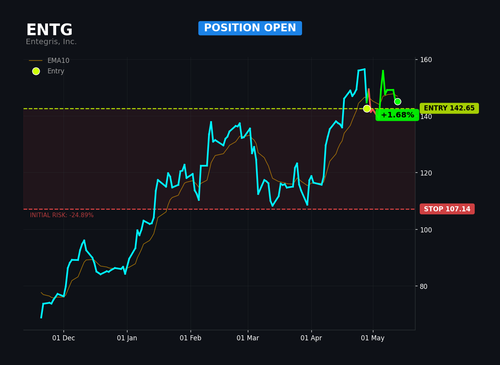Click the STOP 107.14 price label

[447, 209]
